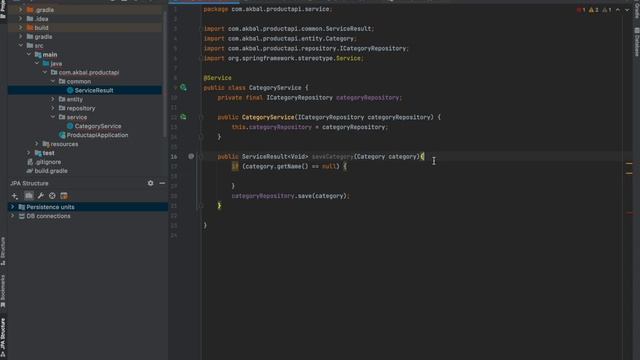Click the wrench icon in JPA Structure toolbar
640x360 pixels.
coord(40,196)
